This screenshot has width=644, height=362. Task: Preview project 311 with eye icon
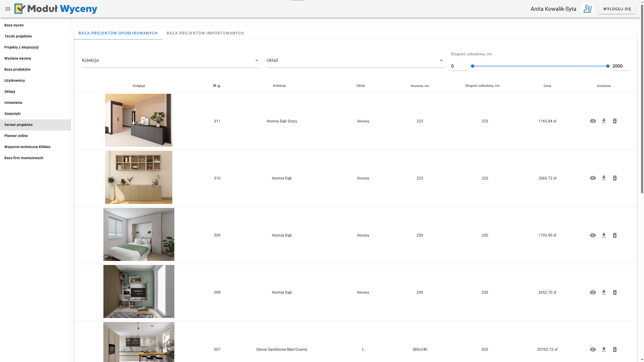tap(593, 121)
